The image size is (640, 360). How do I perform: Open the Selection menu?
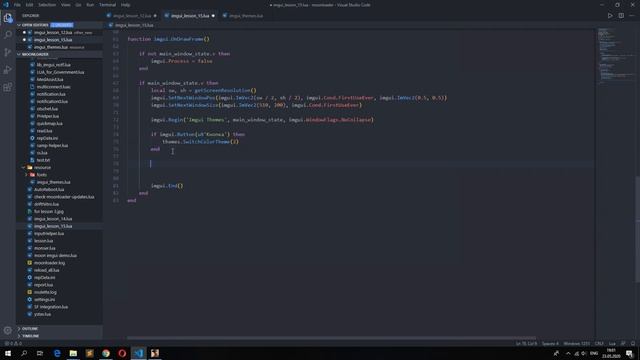[47, 5]
